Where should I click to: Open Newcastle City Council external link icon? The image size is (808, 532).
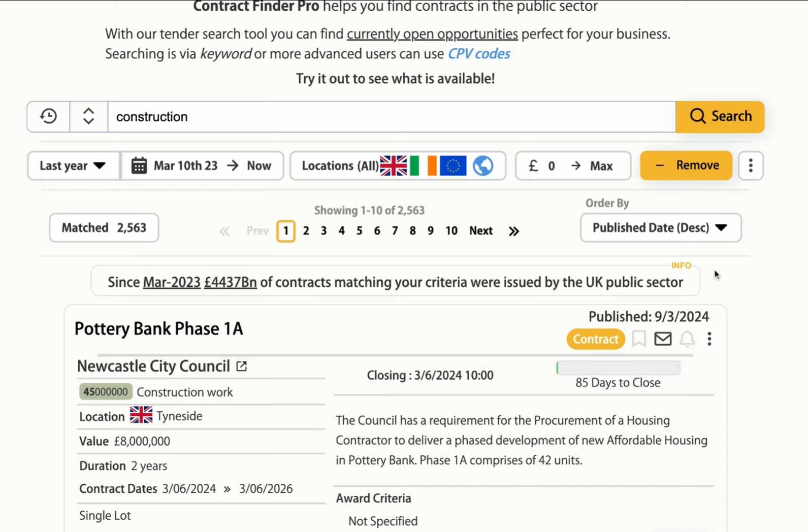click(242, 366)
